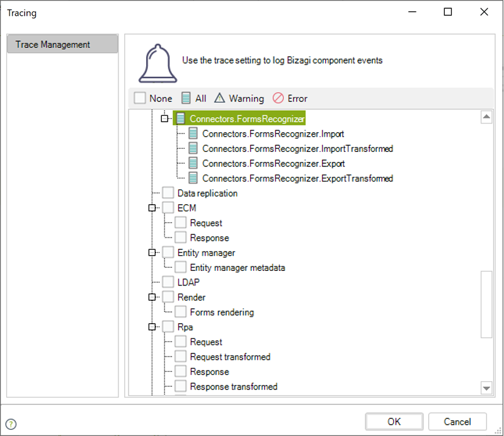The width and height of the screenshot is (504, 436).
Task: Select the Error trace level label
Action: click(x=297, y=98)
